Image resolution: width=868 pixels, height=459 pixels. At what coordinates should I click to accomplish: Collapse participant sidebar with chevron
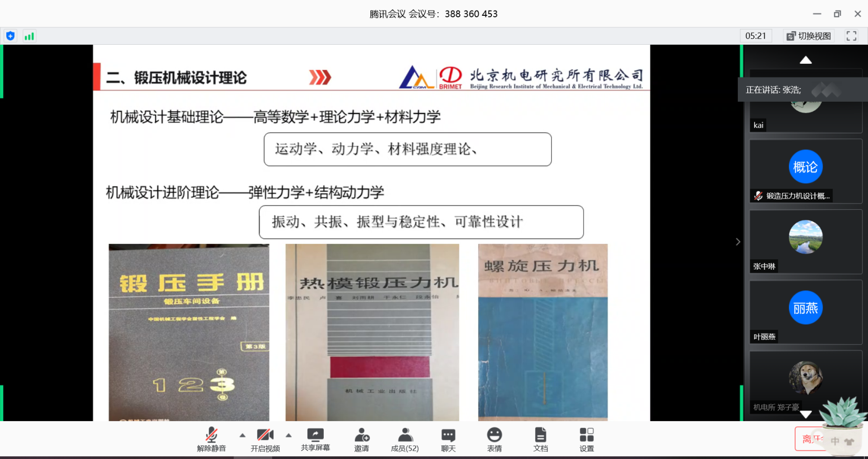click(x=738, y=242)
